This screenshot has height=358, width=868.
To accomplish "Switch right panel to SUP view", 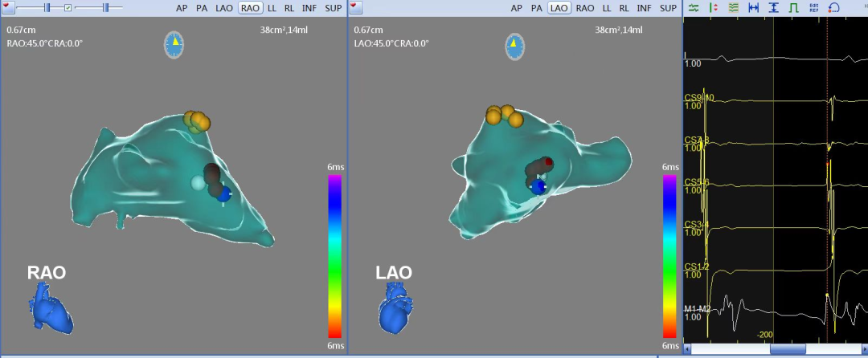I will click(x=668, y=8).
